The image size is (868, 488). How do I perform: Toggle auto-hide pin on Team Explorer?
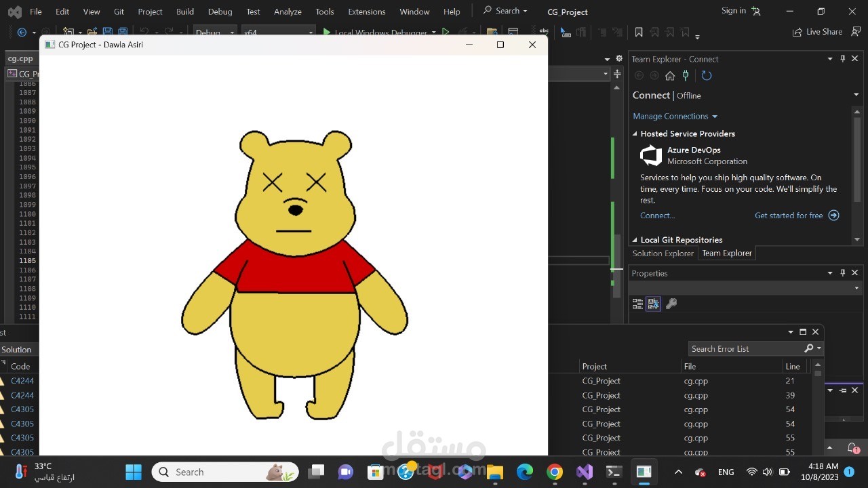click(843, 59)
